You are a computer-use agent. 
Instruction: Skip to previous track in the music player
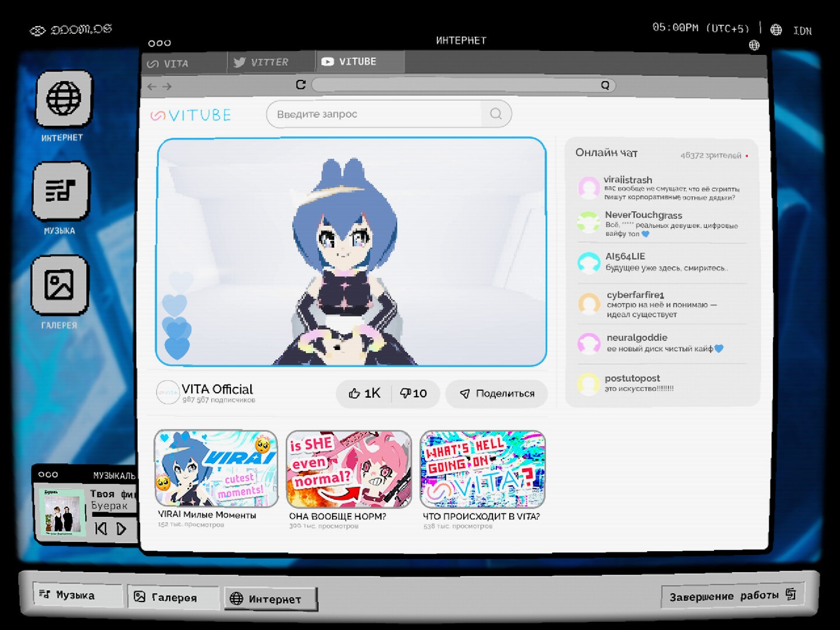pyautogui.click(x=101, y=528)
